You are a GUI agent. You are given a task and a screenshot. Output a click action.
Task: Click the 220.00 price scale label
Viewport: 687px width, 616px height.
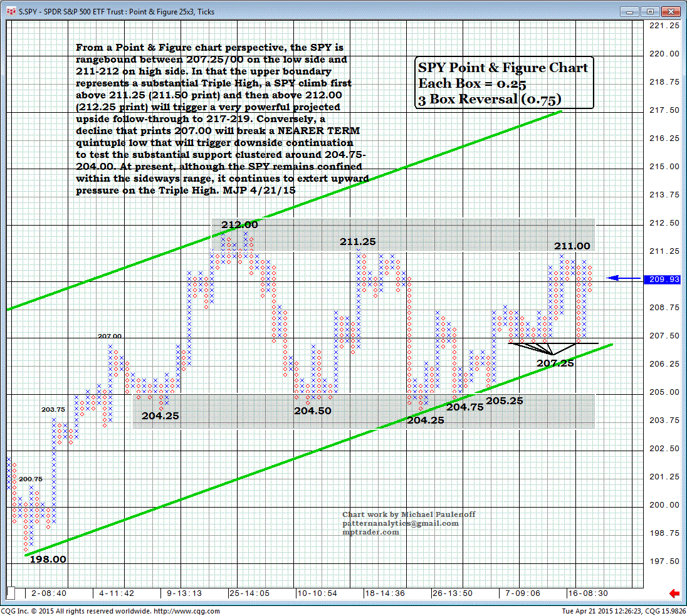664,54
